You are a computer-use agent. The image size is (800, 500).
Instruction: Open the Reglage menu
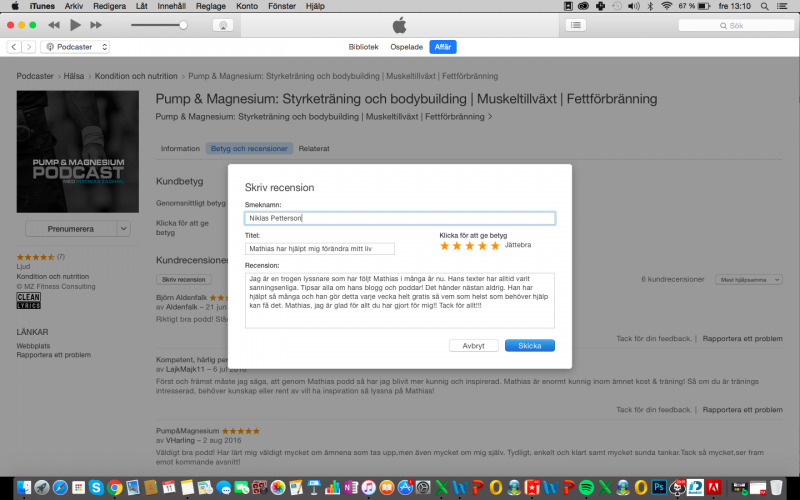click(x=211, y=6)
